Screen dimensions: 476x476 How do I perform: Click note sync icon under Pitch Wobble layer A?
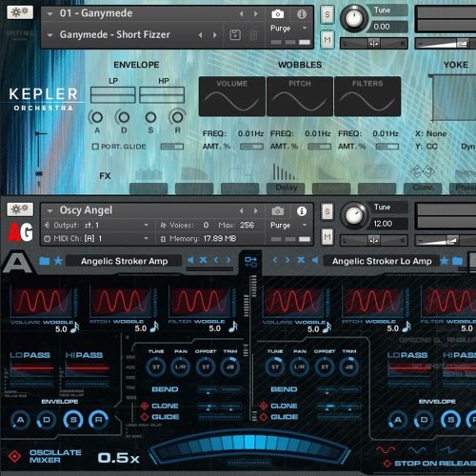(x=154, y=327)
